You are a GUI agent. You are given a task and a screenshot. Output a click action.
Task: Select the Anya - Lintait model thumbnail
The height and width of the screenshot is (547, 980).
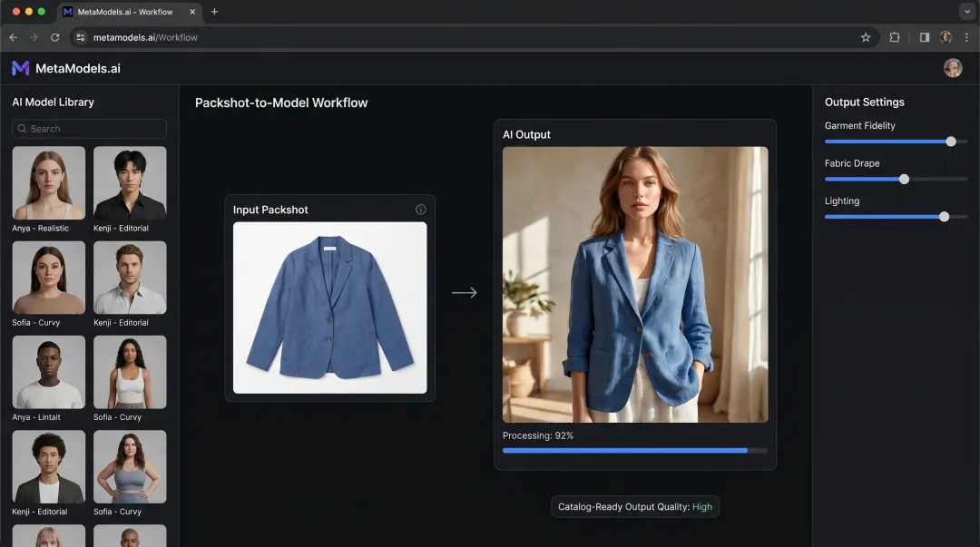49,372
